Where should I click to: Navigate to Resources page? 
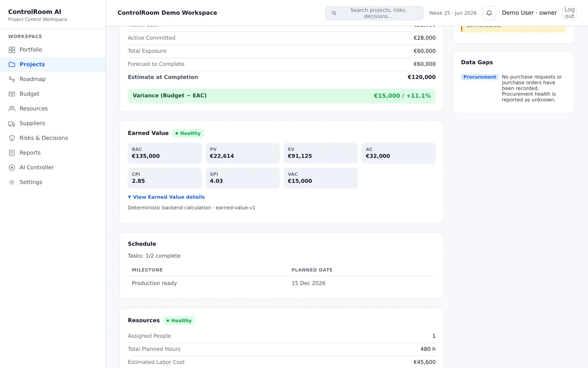click(53, 109)
